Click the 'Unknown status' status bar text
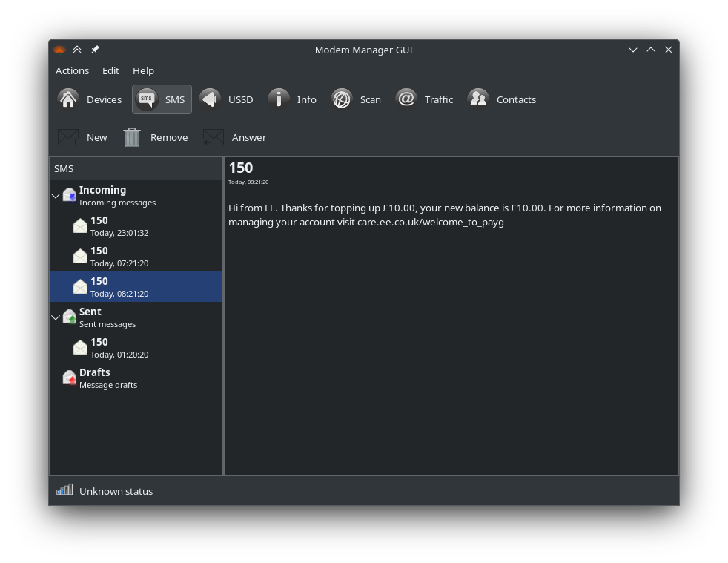This screenshot has height=563, width=728. [x=116, y=491]
